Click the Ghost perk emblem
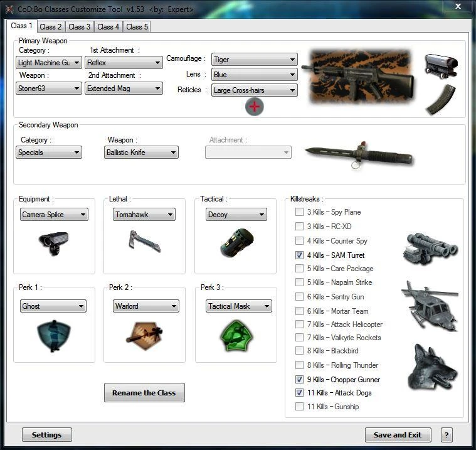The image size is (476, 450). coord(54,336)
